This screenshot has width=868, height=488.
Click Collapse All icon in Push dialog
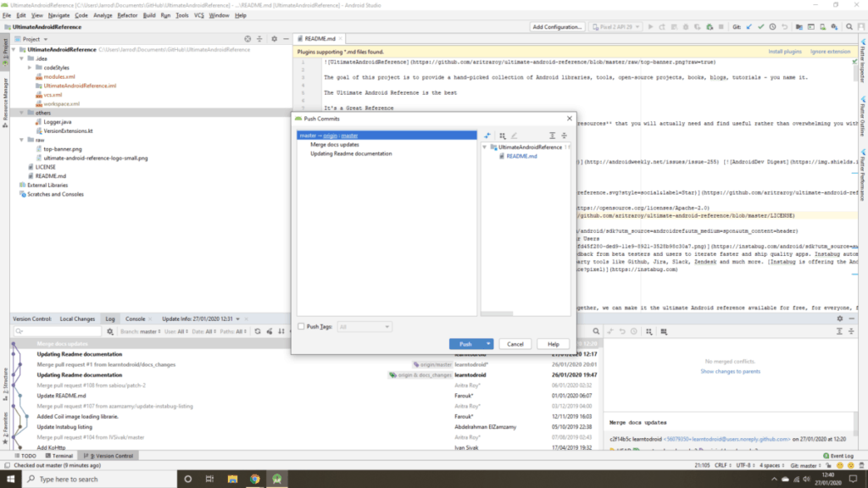pos(564,136)
